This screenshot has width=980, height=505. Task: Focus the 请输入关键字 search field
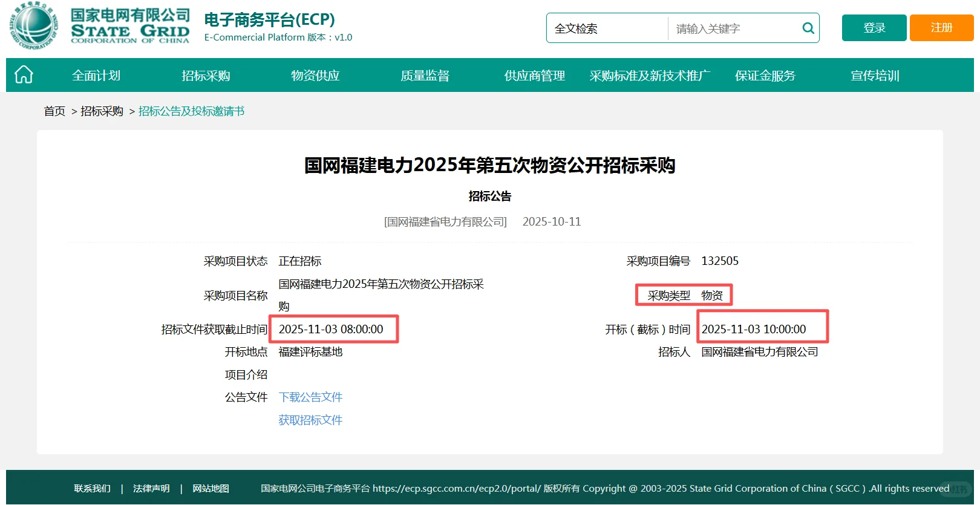[734, 28]
